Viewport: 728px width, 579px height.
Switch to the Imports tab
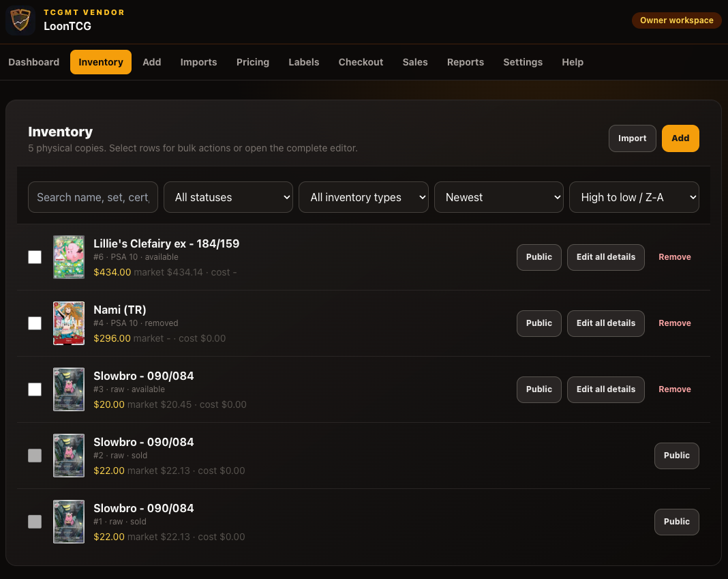[199, 62]
